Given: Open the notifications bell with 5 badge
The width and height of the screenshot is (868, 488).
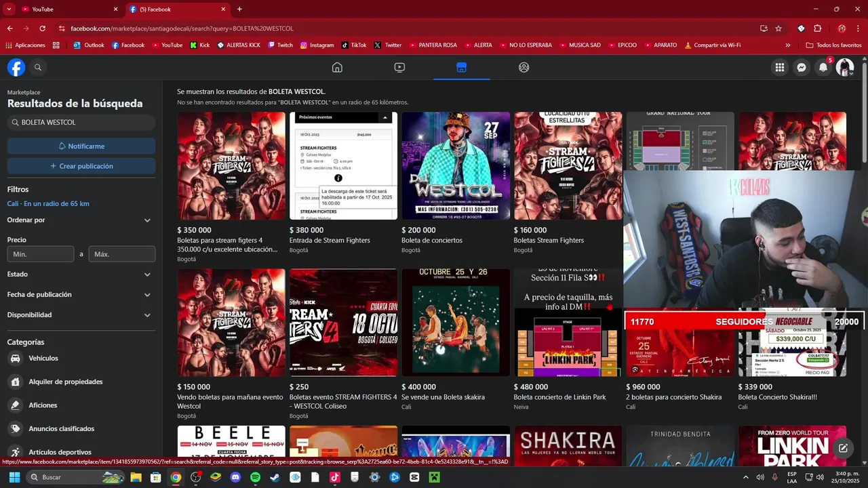Looking at the screenshot, I should coord(823,67).
